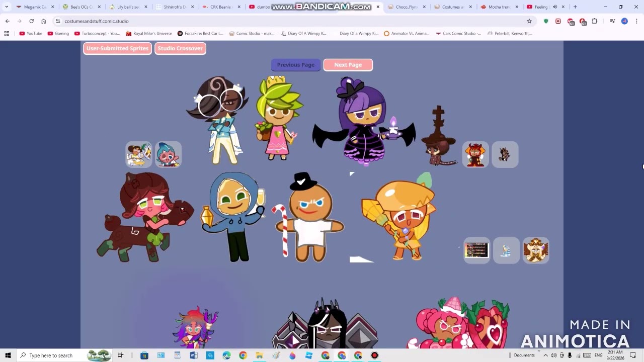Screen dimensions: 644x362
Task: Select the orange-haired cookie with golden fan
Action: (400, 217)
